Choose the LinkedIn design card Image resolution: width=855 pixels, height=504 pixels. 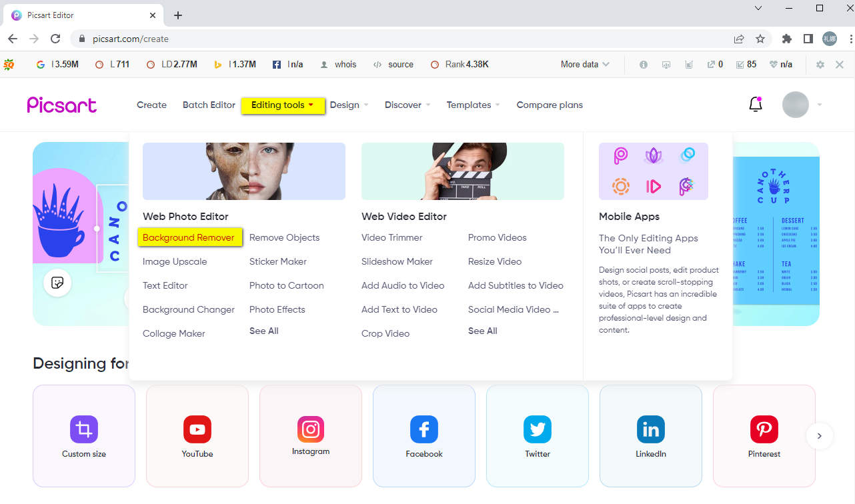click(x=651, y=436)
